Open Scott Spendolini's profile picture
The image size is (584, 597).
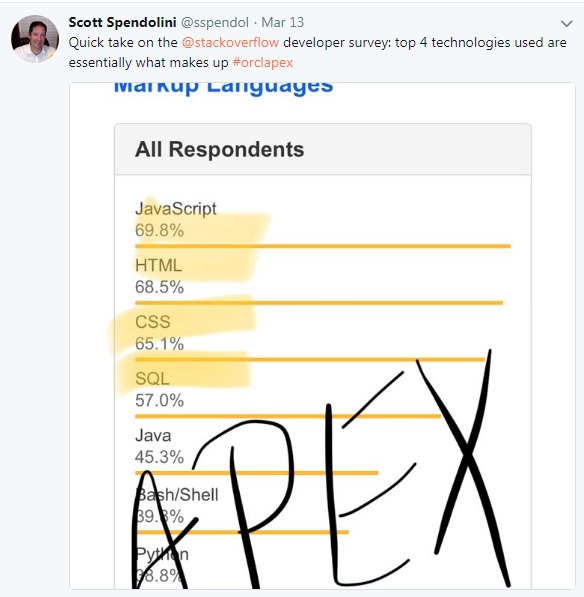pos(35,38)
